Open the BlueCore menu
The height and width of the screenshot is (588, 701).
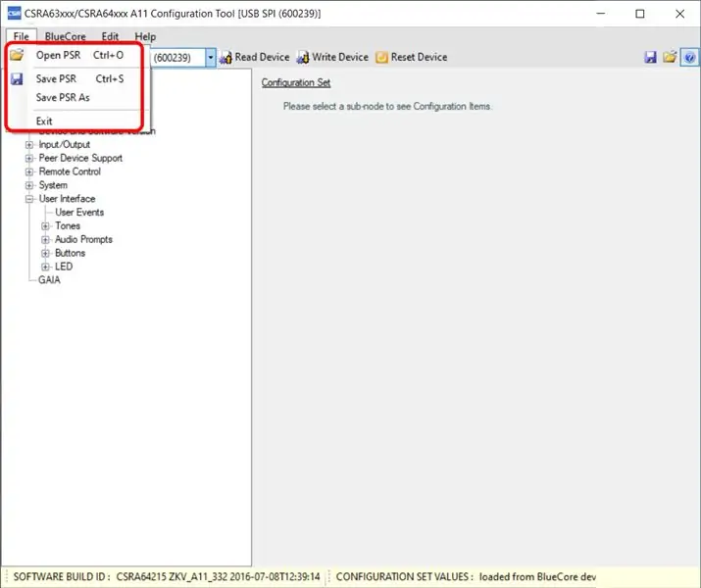pos(66,36)
